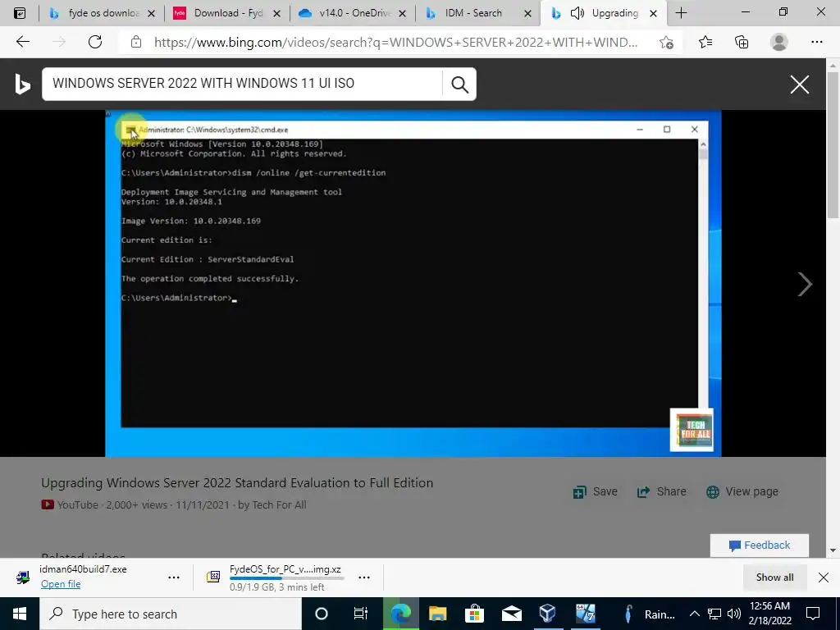Click video title Upgrading Windows Server 2022
The height and width of the screenshot is (630, 840).
(x=237, y=482)
